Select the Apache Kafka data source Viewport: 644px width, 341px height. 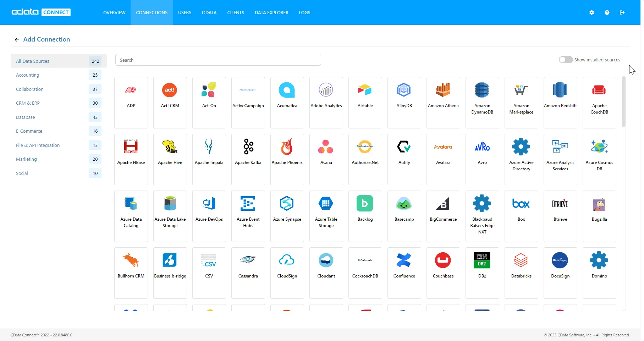pyautogui.click(x=248, y=159)
